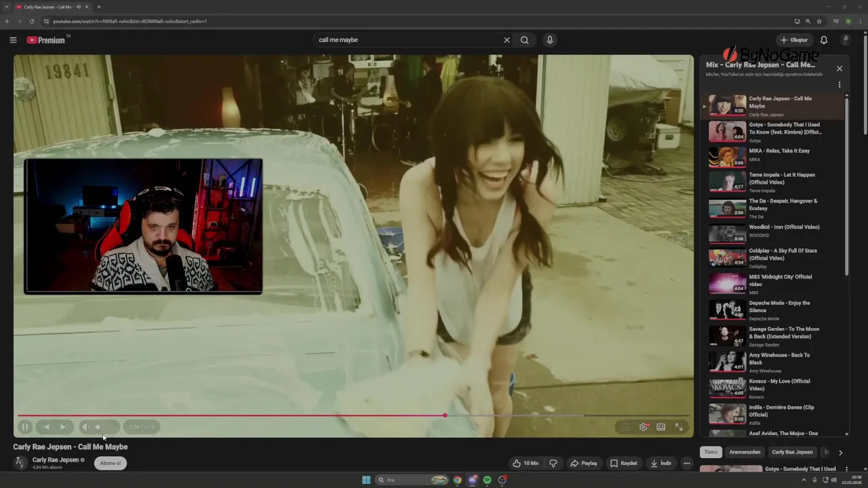
Task: Show more filter chips with right arrow
Action: click(840, 452)
